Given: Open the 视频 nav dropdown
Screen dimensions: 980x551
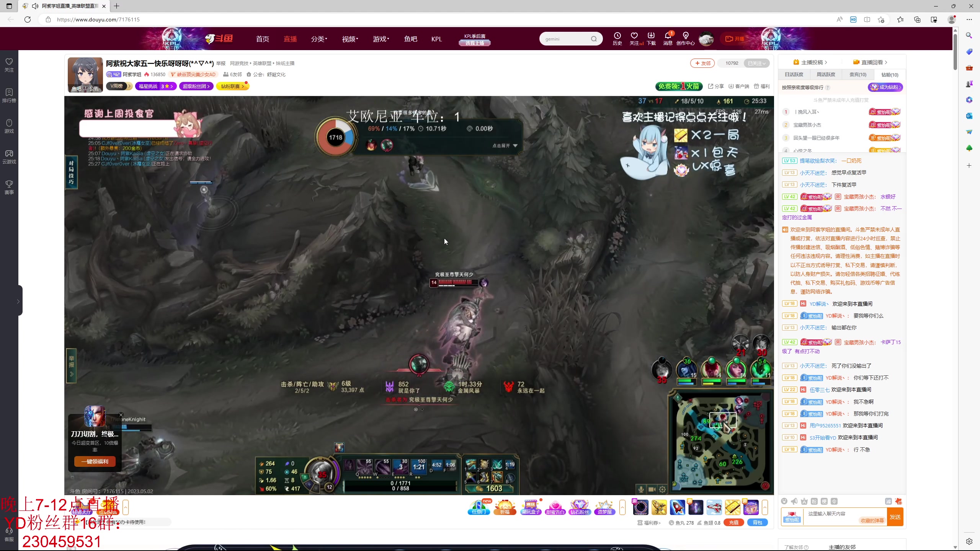Looking at the screenshot, I should coord(350,39).
